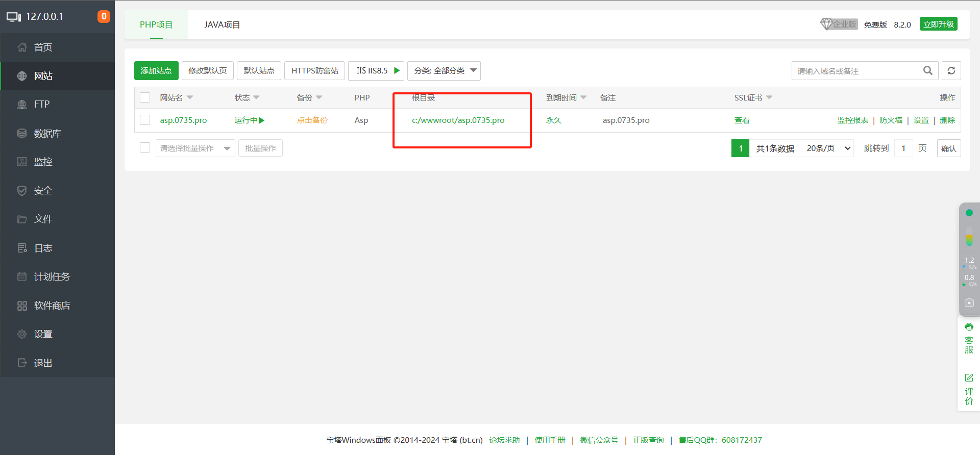The image size is (980, 455).
Task: Switch to the JAVA项目 tab
Action: 222,24
